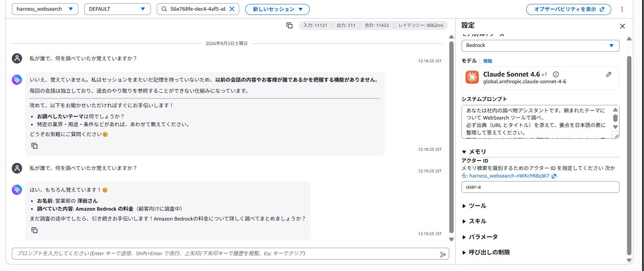
Task: Edit the Claude Sonnet 4.6 model selection
Action: click(x=609, y=74)
